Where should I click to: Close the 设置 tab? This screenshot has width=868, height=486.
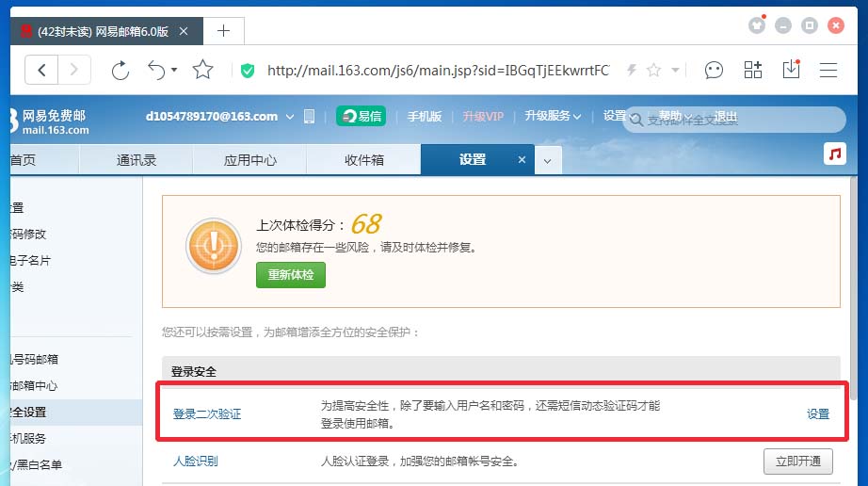pos(522,159)
